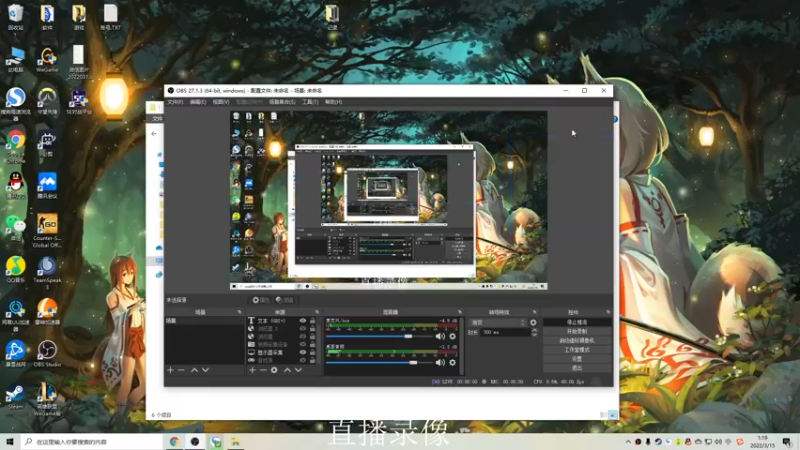Open Steam desktop shortcut

click(x=15, y=396)
